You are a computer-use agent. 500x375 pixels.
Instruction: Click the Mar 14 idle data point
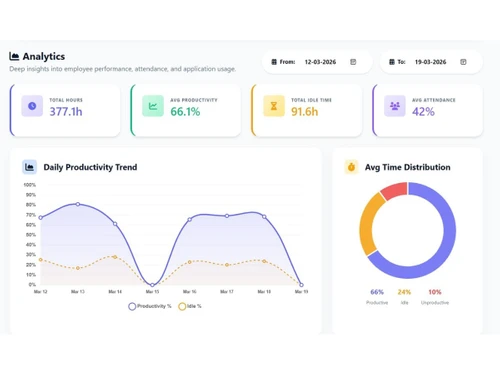(115, 257)
